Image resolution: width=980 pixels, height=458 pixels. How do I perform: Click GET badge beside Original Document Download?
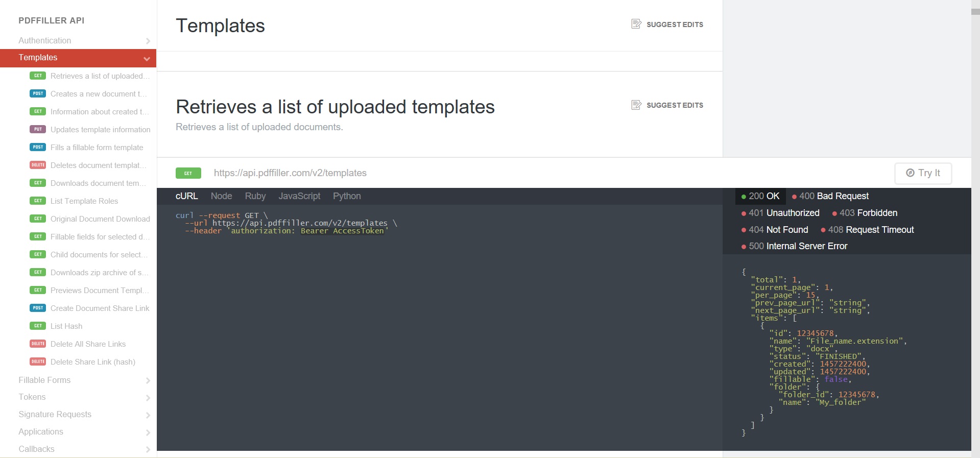tap(38, 219)
